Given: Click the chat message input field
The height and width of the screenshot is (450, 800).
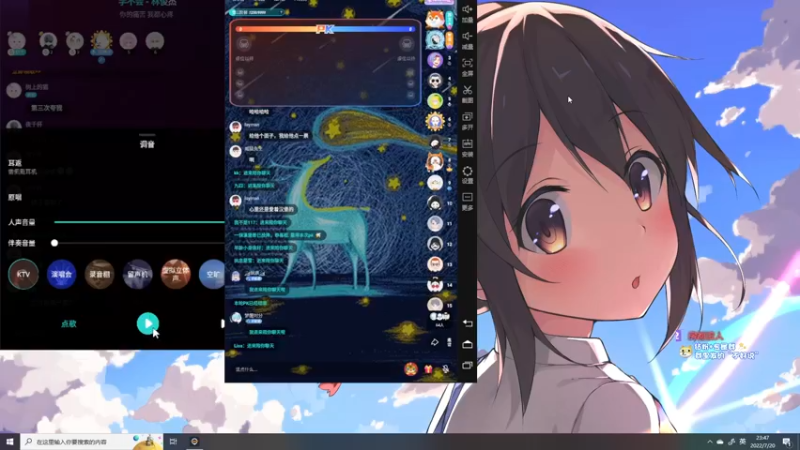Looking at the screenshot, I should tap(311, 369).
